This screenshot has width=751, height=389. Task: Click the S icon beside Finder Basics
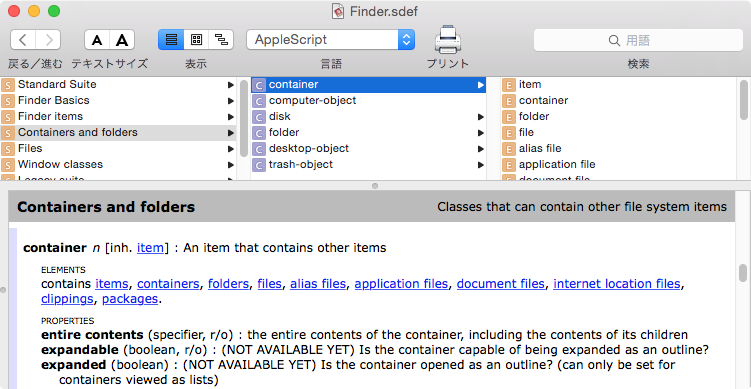pyautogui.click(x=8, y=101)
